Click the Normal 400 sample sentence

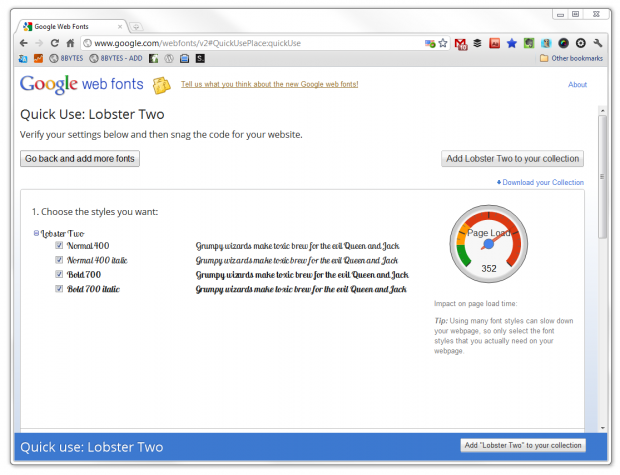point(297,246)
